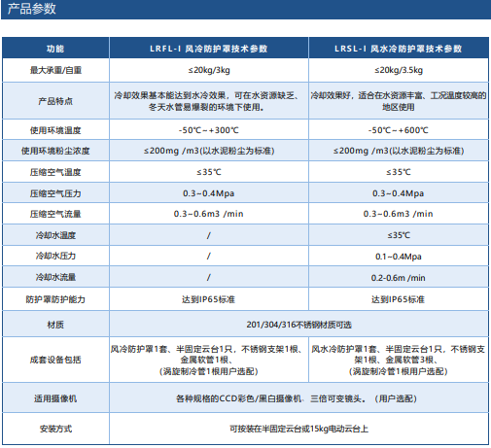The image size is (491, 448).
Task: Click the 0.2-0.6m /min cell
Action: (x=399, y=278)
